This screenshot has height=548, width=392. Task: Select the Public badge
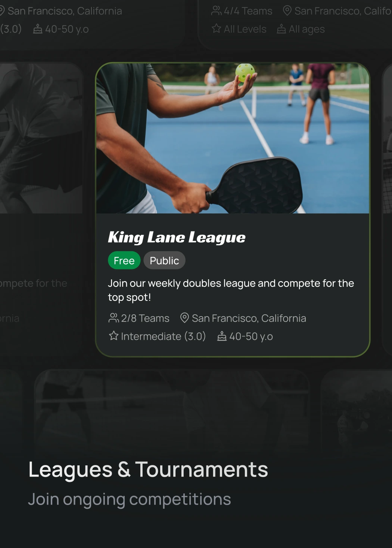tap(164, 261)
